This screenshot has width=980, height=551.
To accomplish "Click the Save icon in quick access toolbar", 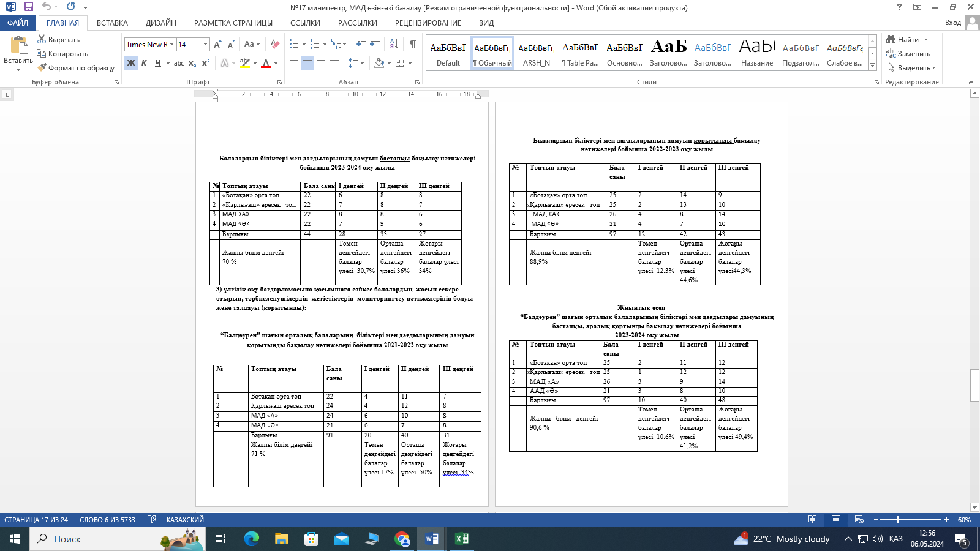I will 28,7.
